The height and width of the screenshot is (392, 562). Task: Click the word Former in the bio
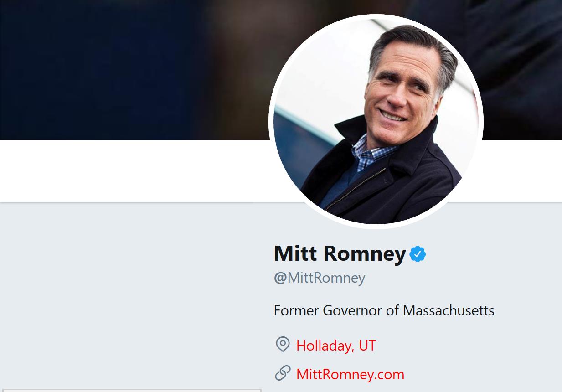click(296, 310)
